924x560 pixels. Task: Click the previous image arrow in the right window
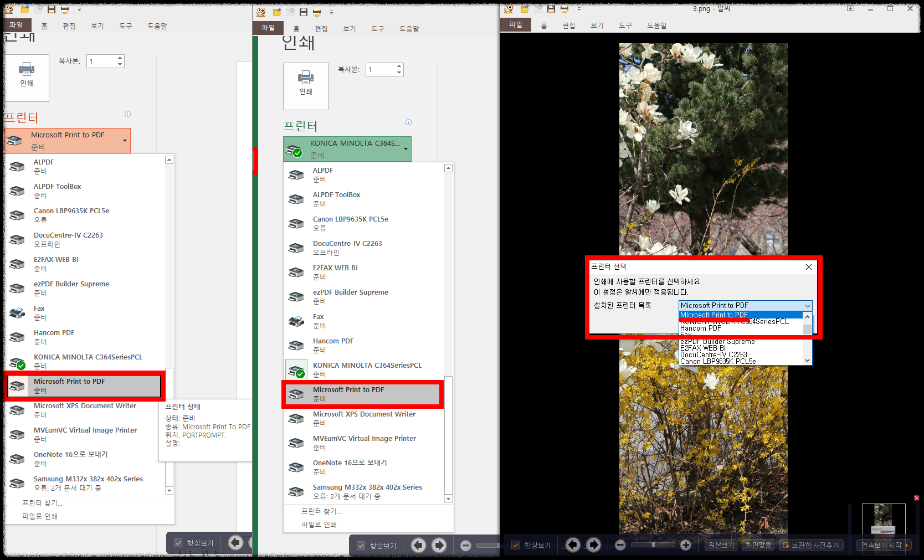pos(573,545)
